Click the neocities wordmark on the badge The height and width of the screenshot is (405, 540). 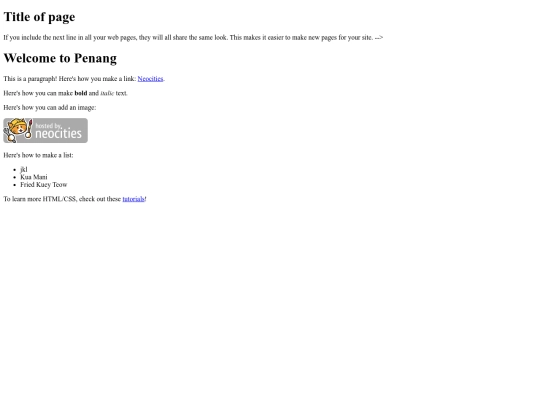59,134
